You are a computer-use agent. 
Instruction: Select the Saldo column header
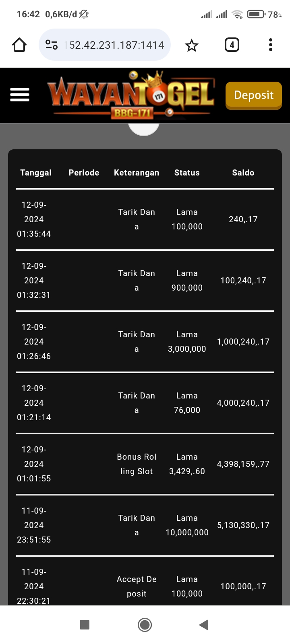tap(243, 173)
